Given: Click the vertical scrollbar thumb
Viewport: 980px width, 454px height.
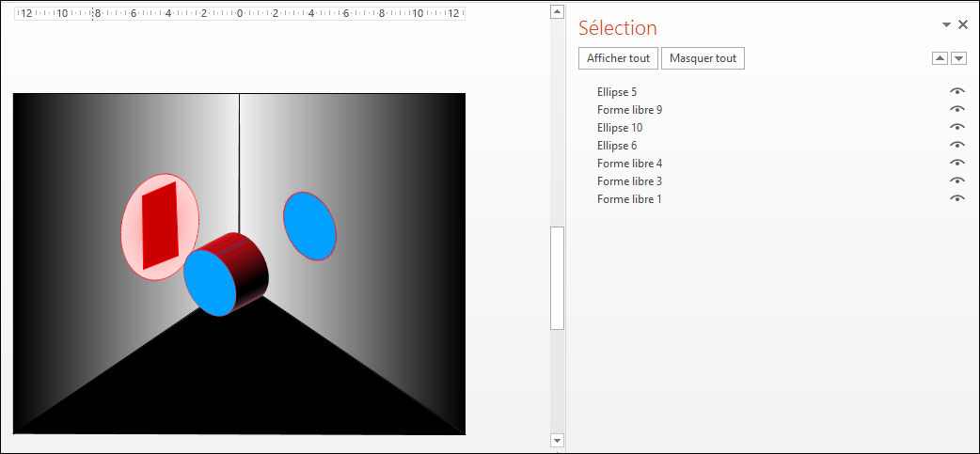Looking at the screenshot, I should (x=557, y=278).
